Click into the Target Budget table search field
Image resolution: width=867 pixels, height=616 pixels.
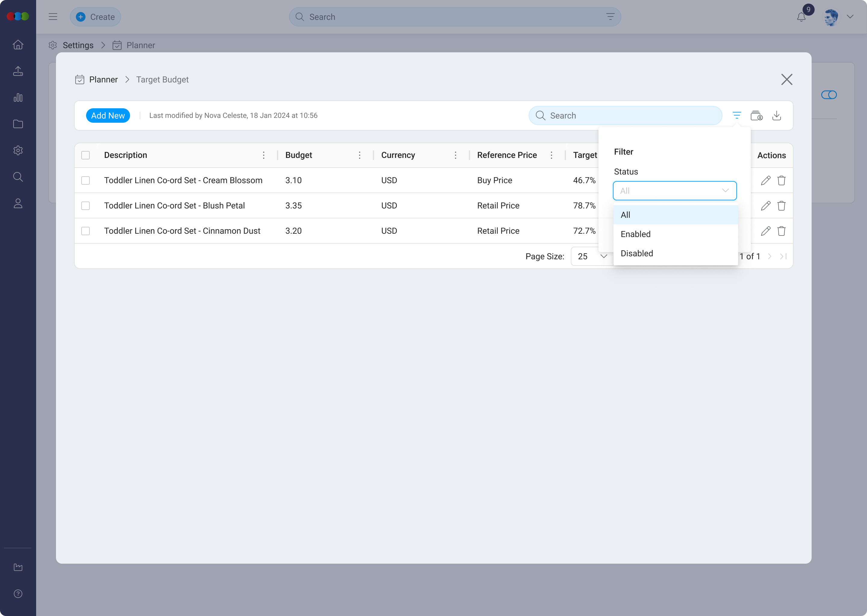tap(630, 115)
